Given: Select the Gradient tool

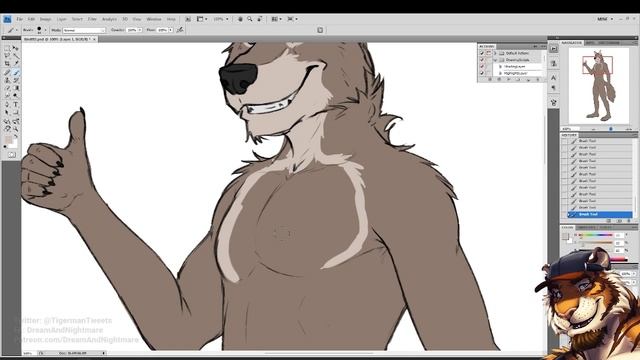Looking at the screenshot, I should pyautogui.click(x=16, y=88).
